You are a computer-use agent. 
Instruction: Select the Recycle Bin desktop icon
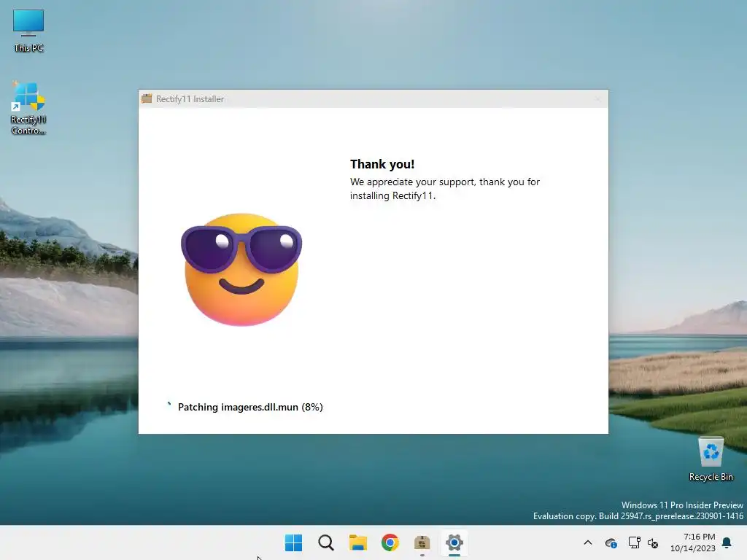tap(711, 459)
